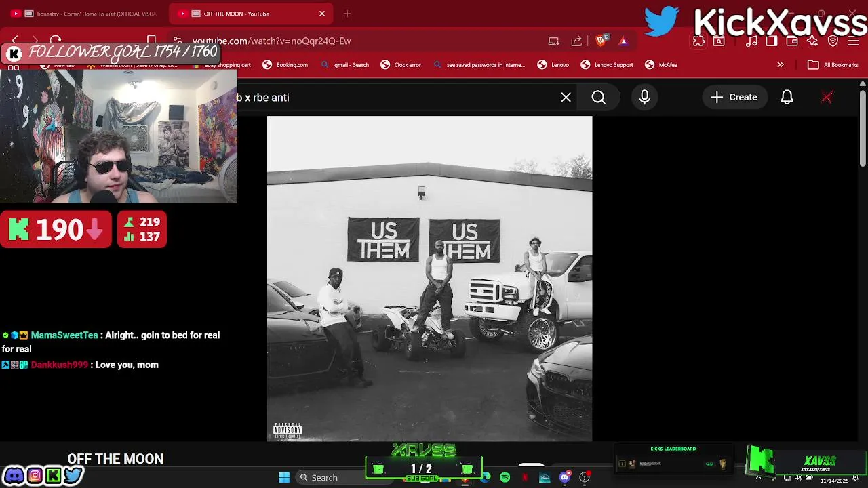Open the browser hamburger menu

pos(853,41)
